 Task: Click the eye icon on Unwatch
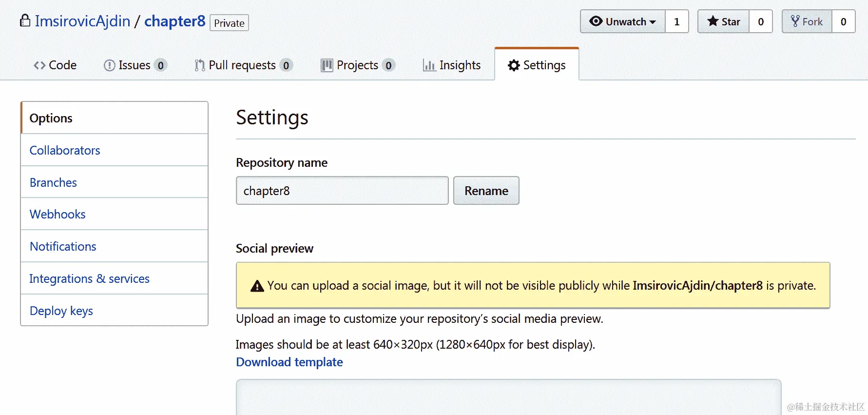596,21
